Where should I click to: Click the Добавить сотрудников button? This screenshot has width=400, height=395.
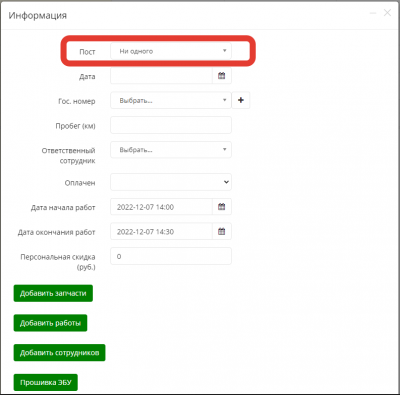pos(59,353)
